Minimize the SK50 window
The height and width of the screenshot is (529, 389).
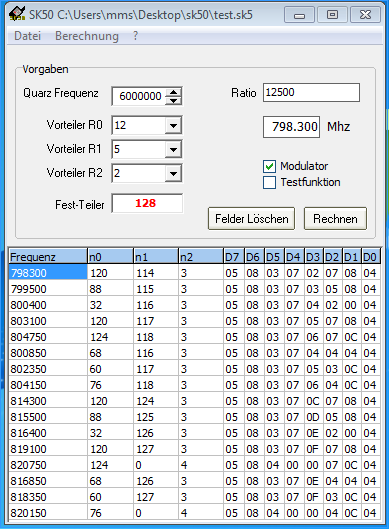pyautogui.click(x=299, y=15)
